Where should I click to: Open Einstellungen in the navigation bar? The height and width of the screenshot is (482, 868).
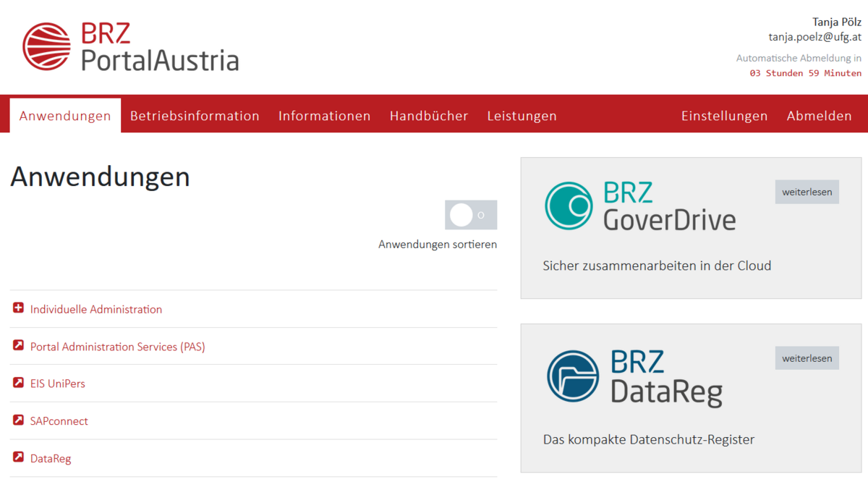pos(725,116)
